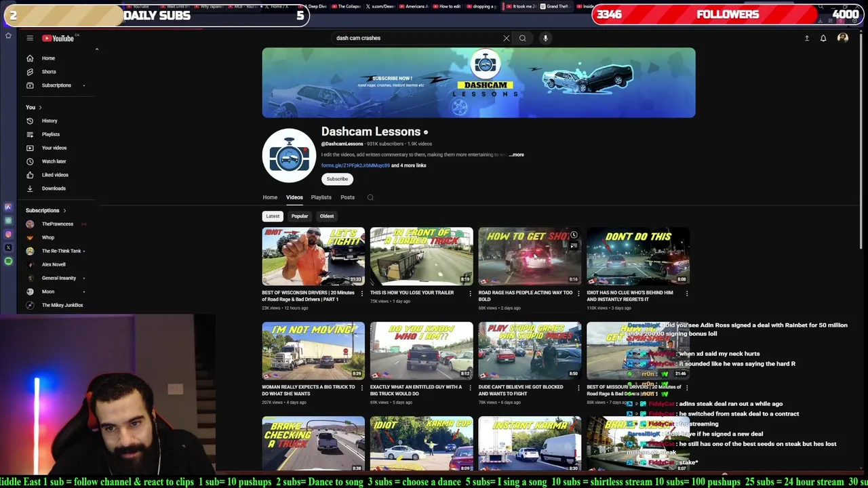
Task: Click the X icon in browser sidebar
Action: [8, 248]
